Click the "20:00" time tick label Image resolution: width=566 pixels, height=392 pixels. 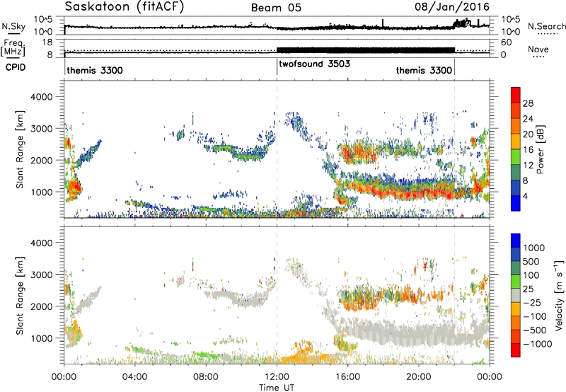(418, 377)
